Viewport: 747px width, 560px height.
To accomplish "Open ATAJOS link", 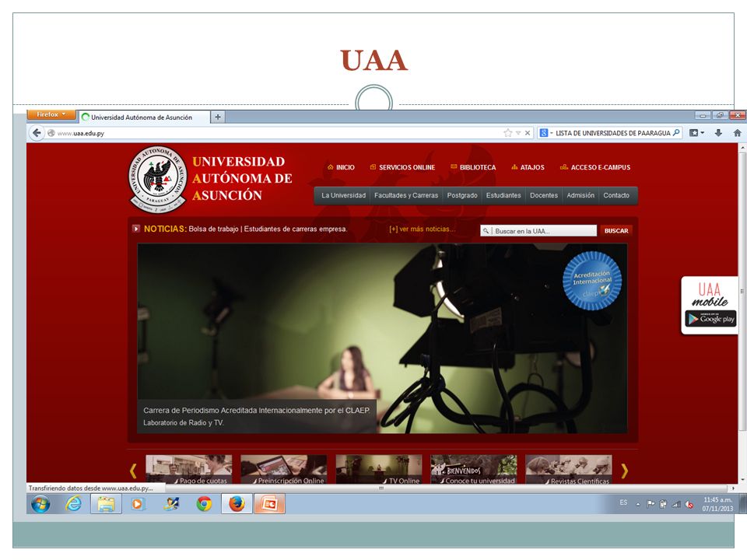I will click(528, 167).
